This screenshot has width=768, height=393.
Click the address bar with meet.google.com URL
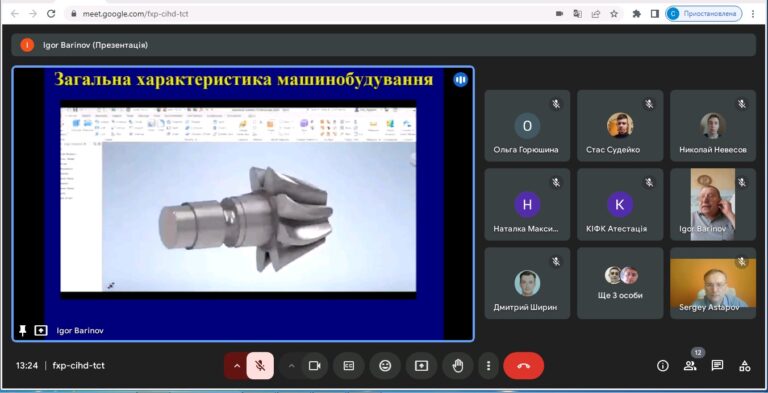(x=309, y=14)
